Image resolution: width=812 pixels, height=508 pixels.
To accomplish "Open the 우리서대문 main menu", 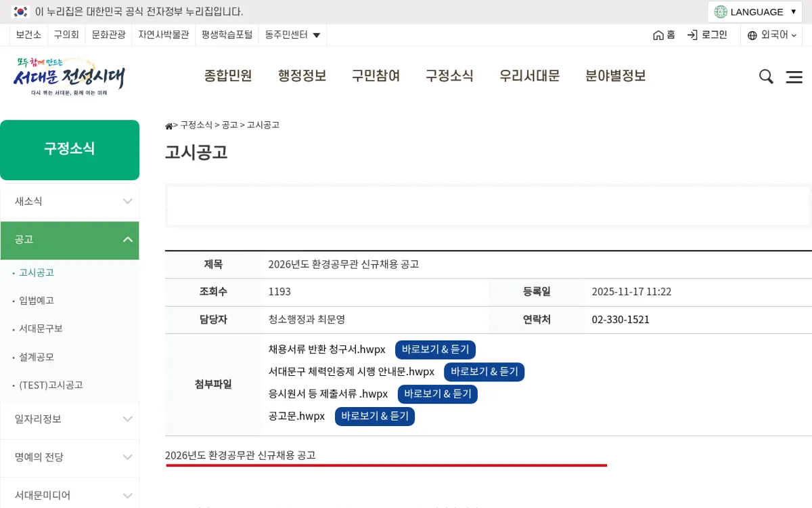I will click(x=529, y=76).
